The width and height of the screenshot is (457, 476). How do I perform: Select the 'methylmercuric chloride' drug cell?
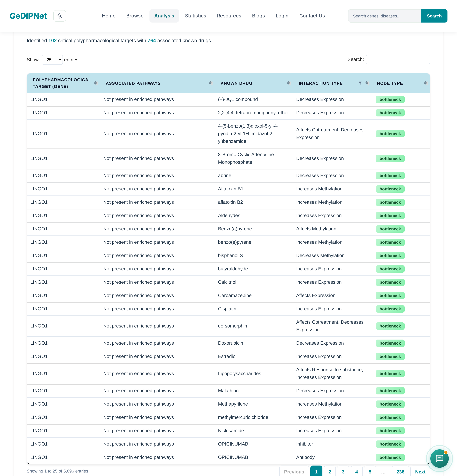pyautogui.click(x=243, y=417)
